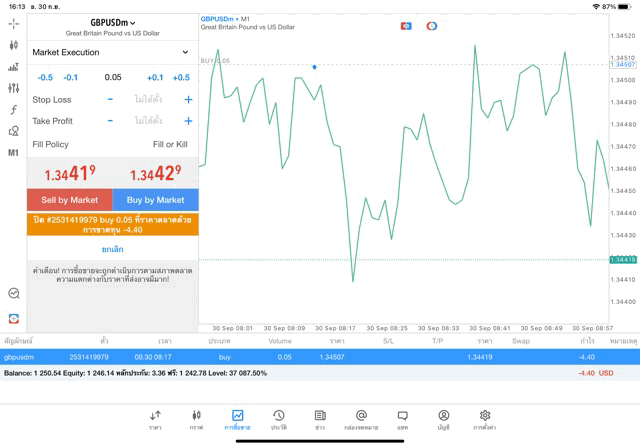Change the M1 timeframe in the sidebar
Image resolution: width=640 pixels, height=447 pixels.
(13, 153)
